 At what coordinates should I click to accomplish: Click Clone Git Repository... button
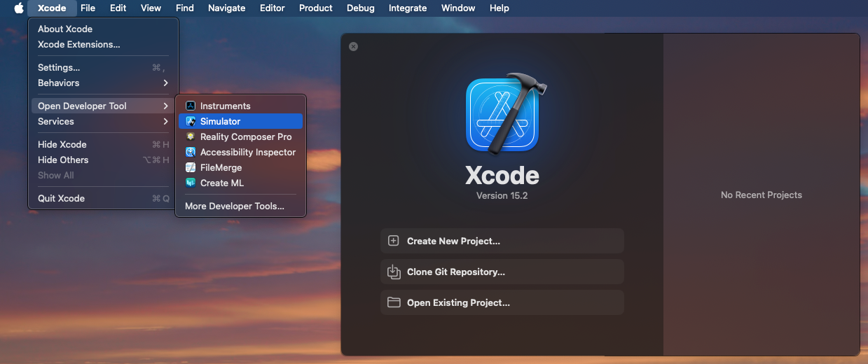click(502, 272)
